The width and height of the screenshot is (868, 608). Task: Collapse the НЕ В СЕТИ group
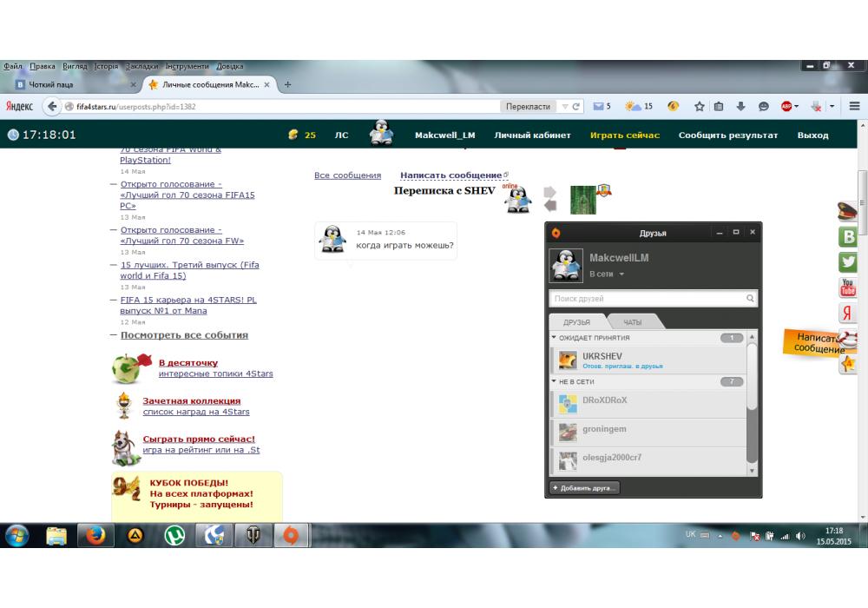(x=554, y=381)
